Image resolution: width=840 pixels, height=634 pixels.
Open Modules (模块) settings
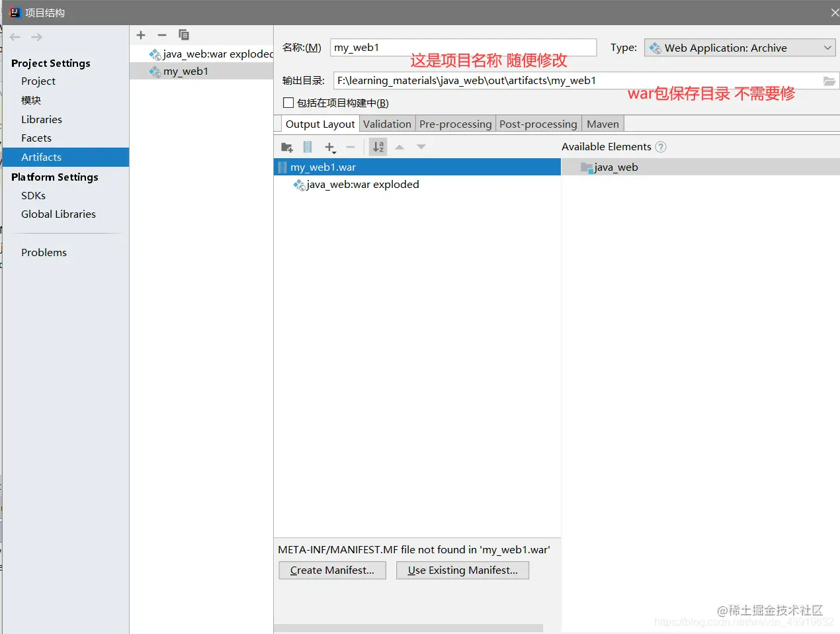pyautogui.click(x=31, y=101)
